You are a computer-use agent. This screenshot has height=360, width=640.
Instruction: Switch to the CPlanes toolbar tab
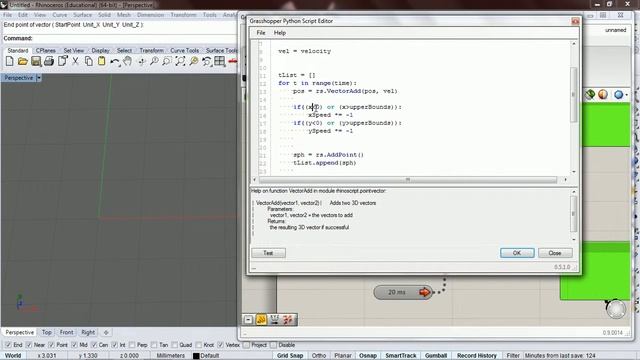46,51
